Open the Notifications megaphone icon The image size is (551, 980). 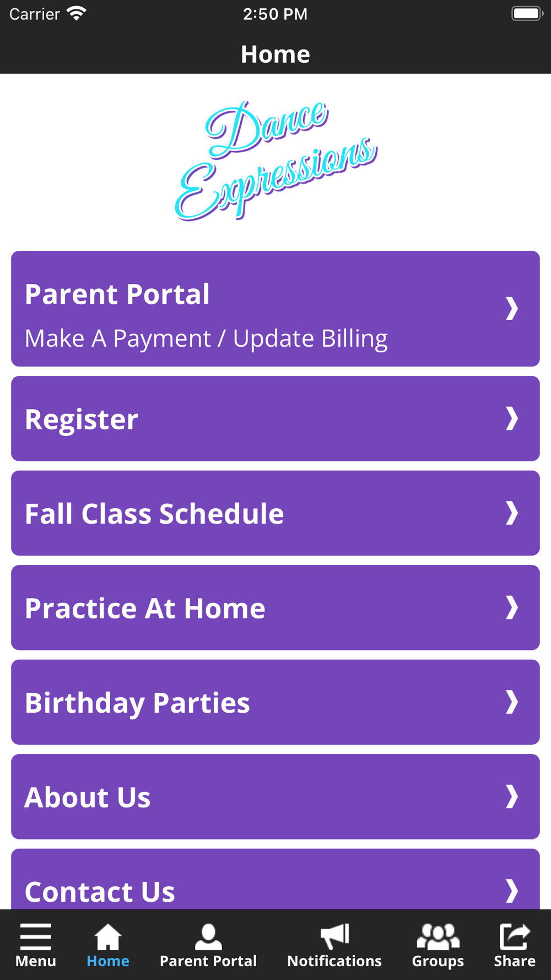[334, 936]
